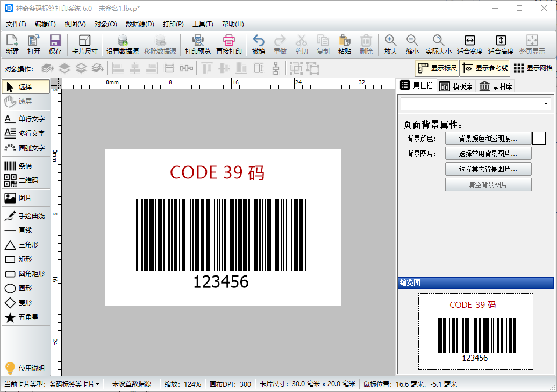This screenshot has height=392, width=557.
Task: Select the 条码 barcode tool
Action: (26, 166)
